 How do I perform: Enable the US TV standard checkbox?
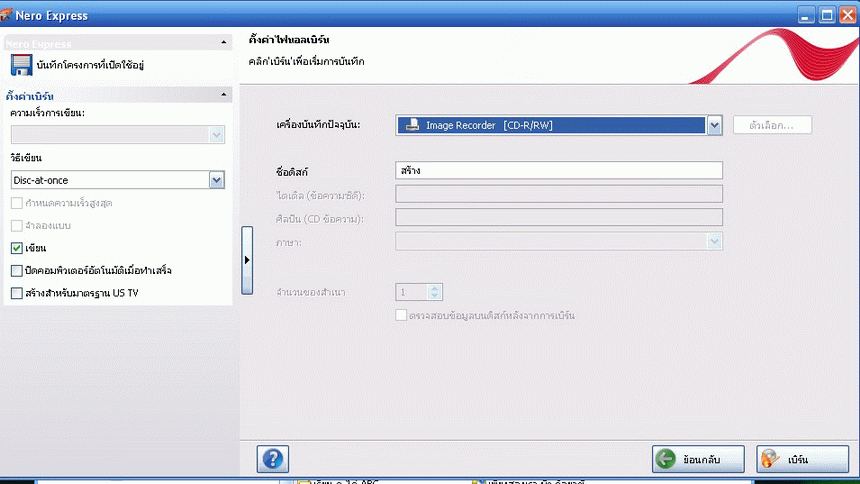(17, 293)
